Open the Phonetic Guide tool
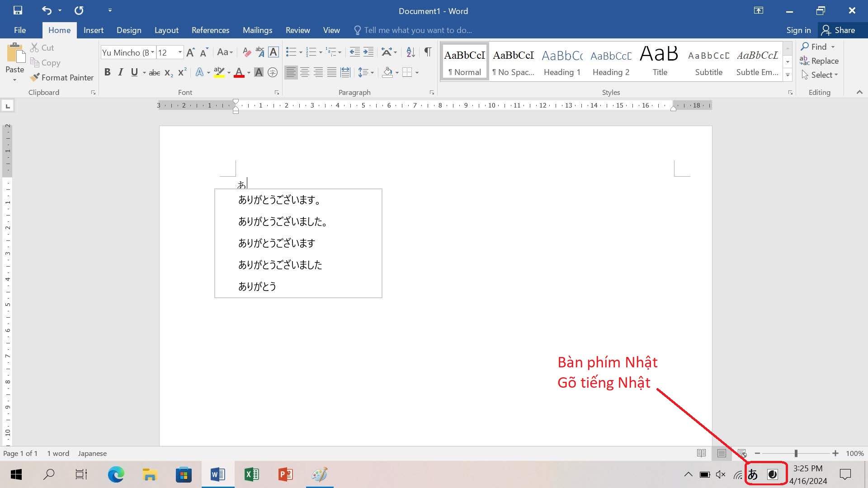This screenshot has height=488, width=868. pos(260,52)
